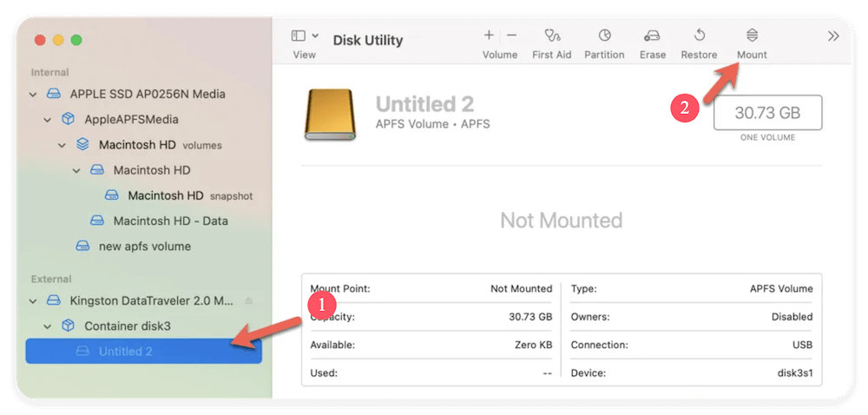This screenshot has width=868, height=415.
Task: Collapse the Kingston DataTraveler disclosure arrow
Action: [34, 301]
